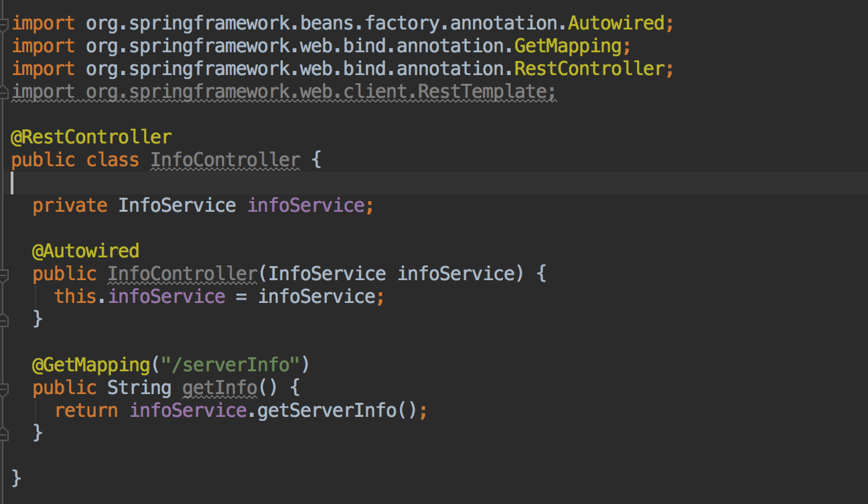868x504 pixels.
Task: Click the "import" keyword on the first line
Action: [x=44, y=23]
